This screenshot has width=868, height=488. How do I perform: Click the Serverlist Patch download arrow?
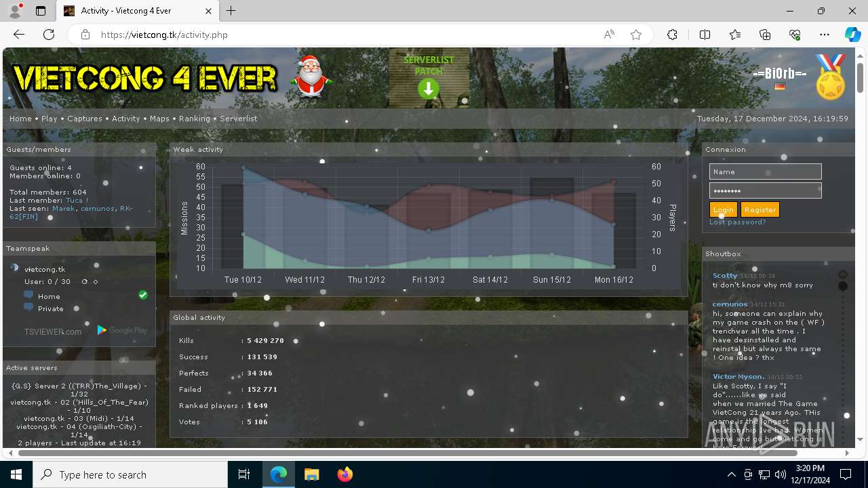[x=429, y=89]
